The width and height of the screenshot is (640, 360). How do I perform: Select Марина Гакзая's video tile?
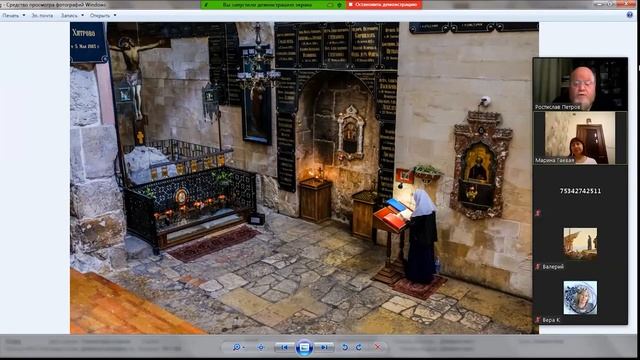point(580,138)
